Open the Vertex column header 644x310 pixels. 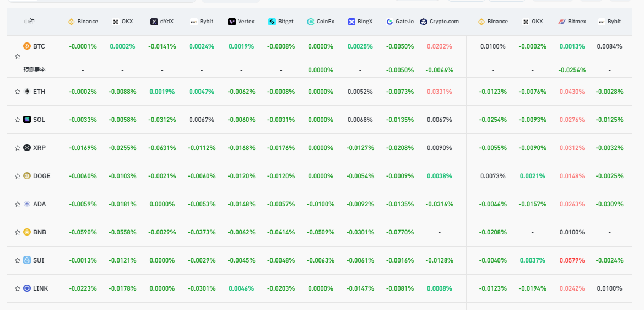(x=241, y=22)
